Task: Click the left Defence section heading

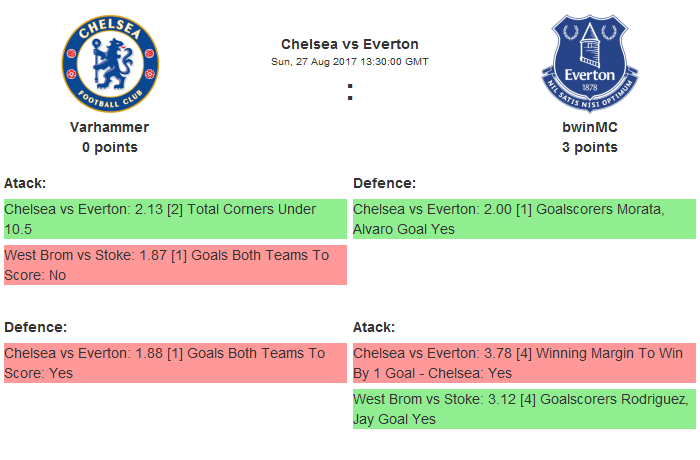Action: pos(35,327)
